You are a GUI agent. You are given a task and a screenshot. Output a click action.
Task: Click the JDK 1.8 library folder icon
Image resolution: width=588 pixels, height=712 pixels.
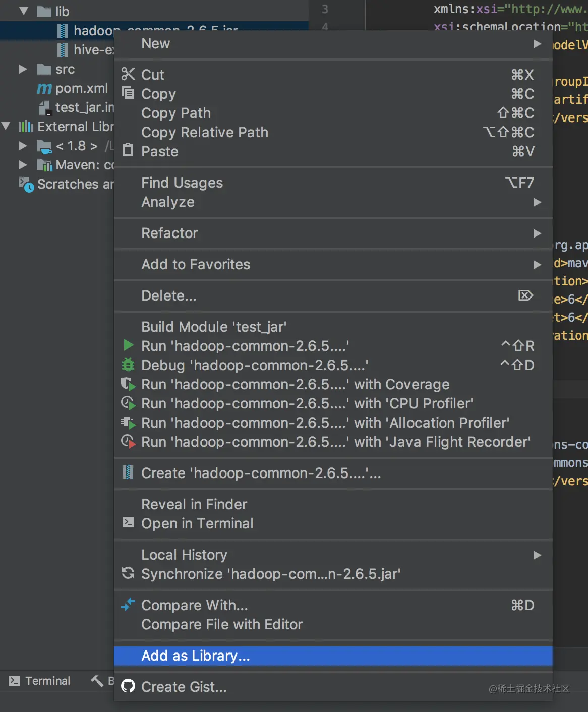pyautogui.click(x=44, y=147)
